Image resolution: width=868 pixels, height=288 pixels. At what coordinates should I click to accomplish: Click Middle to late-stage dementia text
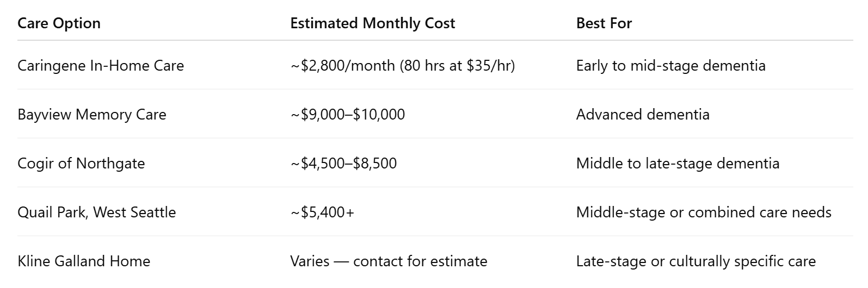point(678,164)
